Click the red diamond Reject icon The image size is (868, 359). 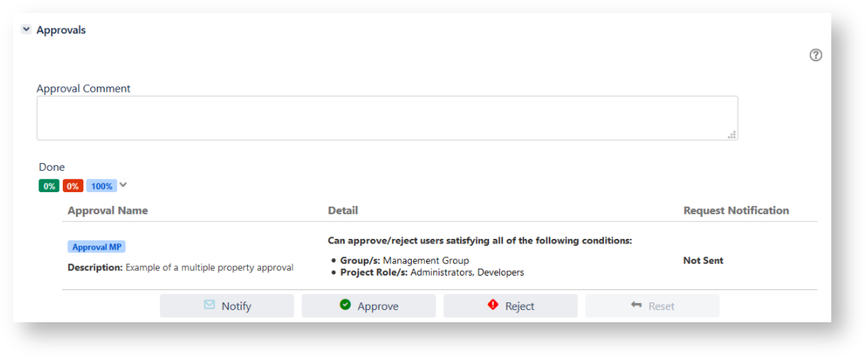[493, 305]
